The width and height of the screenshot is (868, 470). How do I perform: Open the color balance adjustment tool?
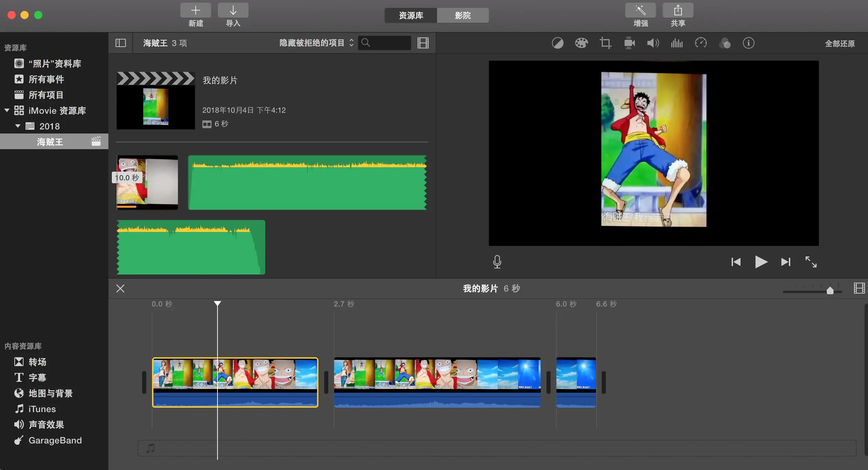point(557,43)
